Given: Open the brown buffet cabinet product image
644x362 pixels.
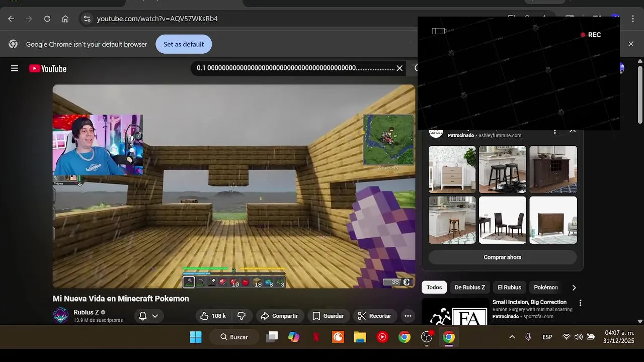Looking at the screenshot, I should pos(553,220).
